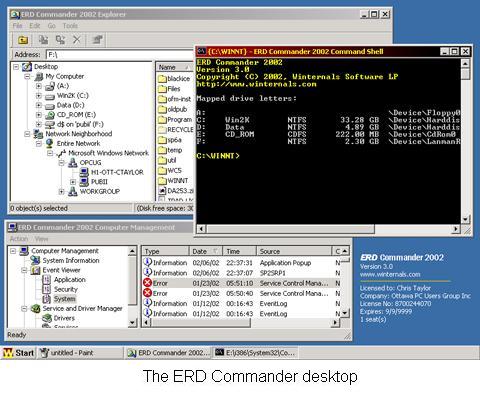
Task: Select the Program folder in file list
Action: (175, 119)
